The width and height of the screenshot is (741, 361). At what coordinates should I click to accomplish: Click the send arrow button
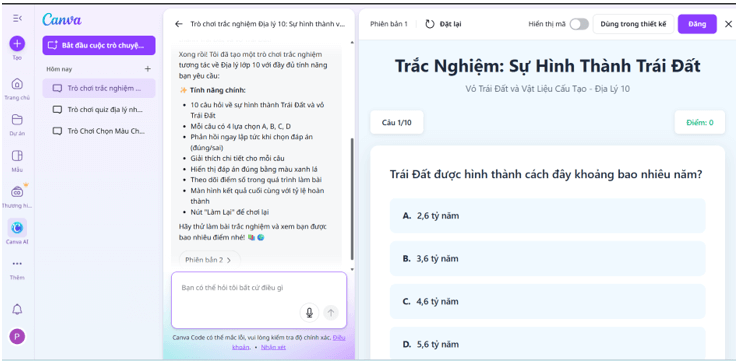click(x=331, y=312)
